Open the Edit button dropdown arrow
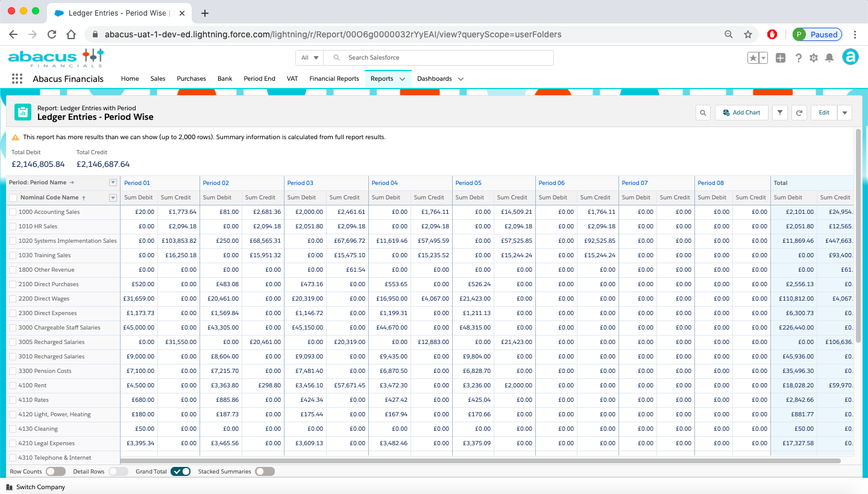The height and width of the screenshot is (494, 868). coord(844,112)
